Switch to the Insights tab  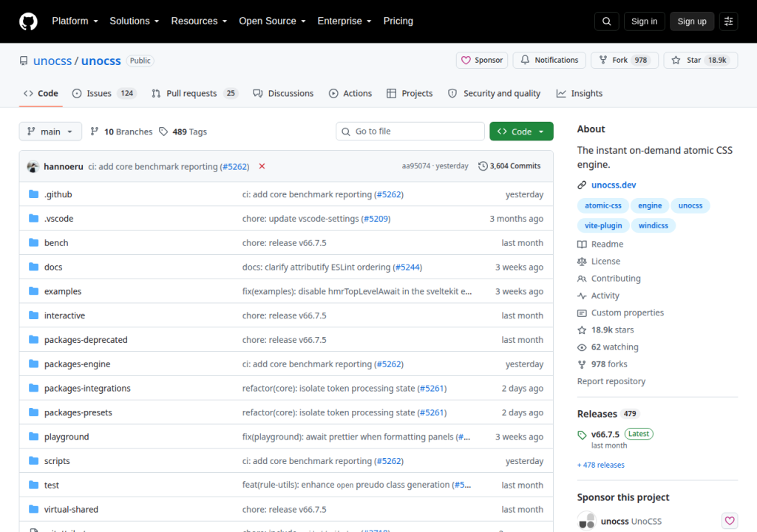pyautogui.click(x=580, y=93)
